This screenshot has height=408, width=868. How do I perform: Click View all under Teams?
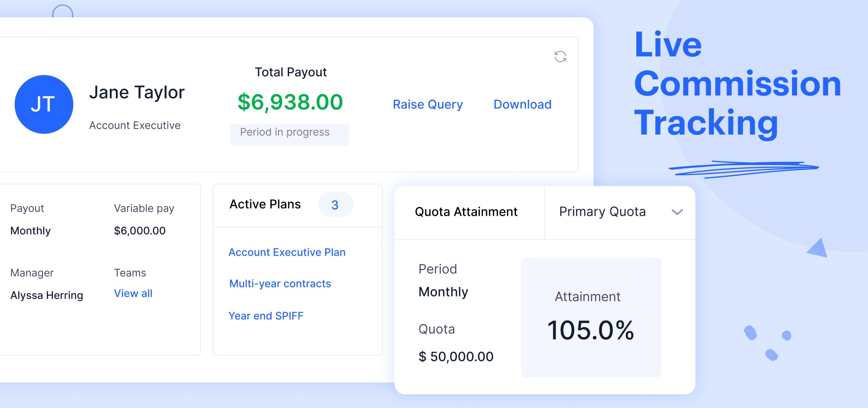[x=133, y=293]
